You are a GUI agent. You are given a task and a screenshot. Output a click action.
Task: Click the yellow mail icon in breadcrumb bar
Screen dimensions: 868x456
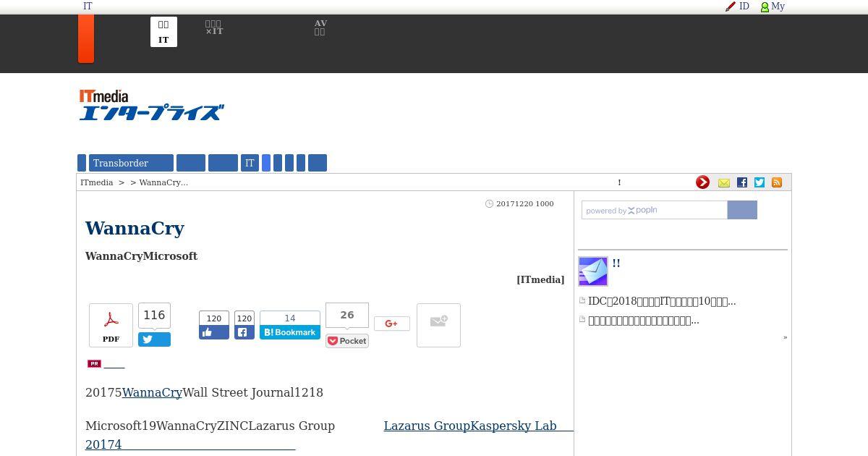click(723, 183)
